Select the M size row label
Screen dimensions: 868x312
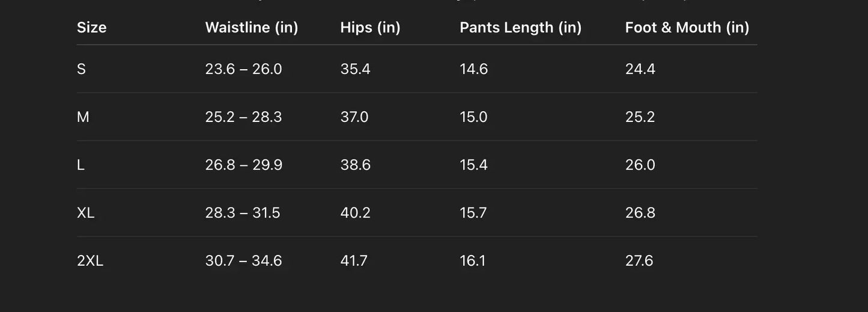83,117
